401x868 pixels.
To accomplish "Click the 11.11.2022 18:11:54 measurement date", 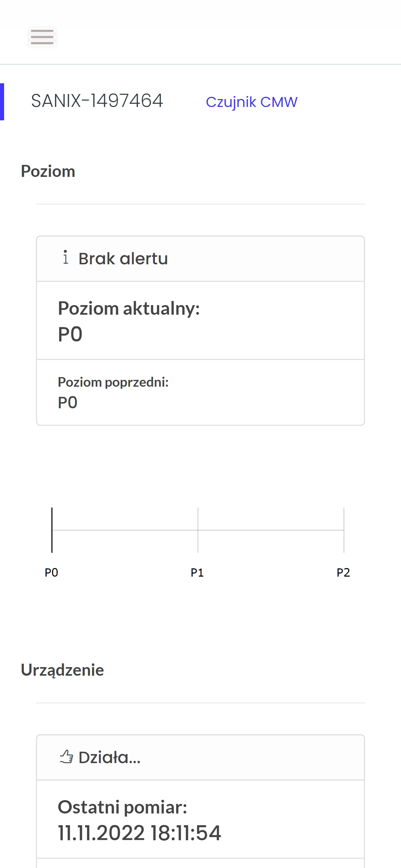I will click(x=139, y=833).
